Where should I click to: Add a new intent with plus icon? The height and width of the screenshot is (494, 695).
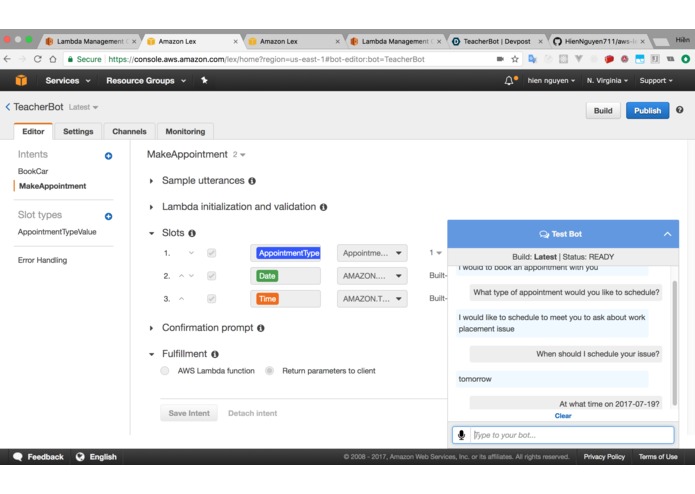(108, 156)
